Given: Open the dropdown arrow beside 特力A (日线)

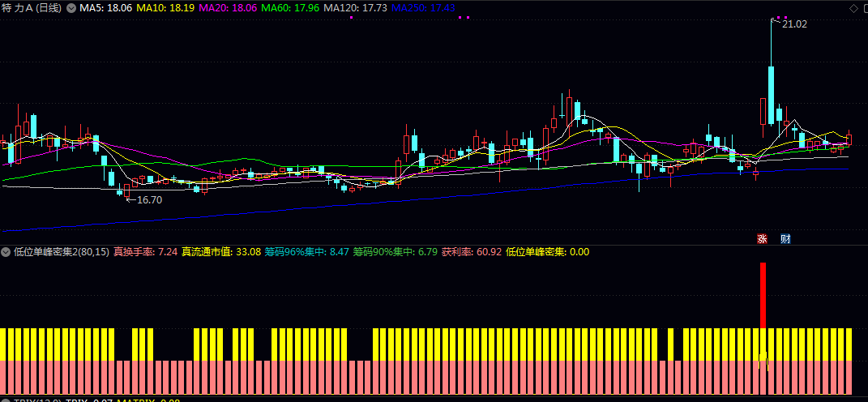Looking at the screenshot, I should pyautogui.click(x=71, y=8).
